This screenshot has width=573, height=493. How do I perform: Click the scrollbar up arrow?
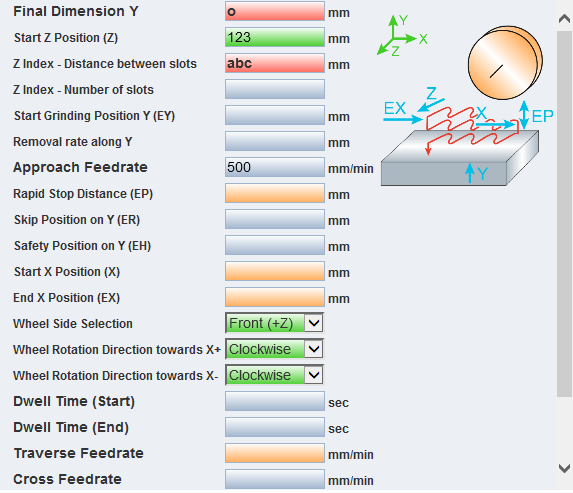(x=565, y=19)
